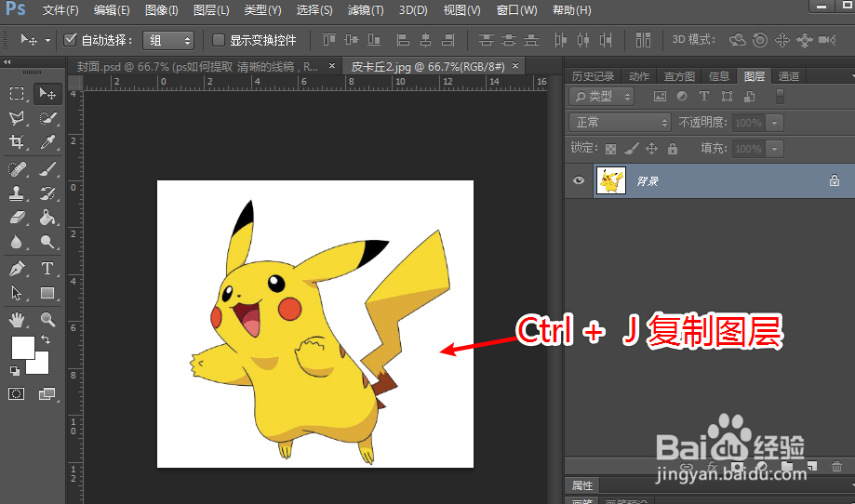This screenshot has height=504, width=855.
Task: Select the Path Selection tool
Action: coord(17,293)
